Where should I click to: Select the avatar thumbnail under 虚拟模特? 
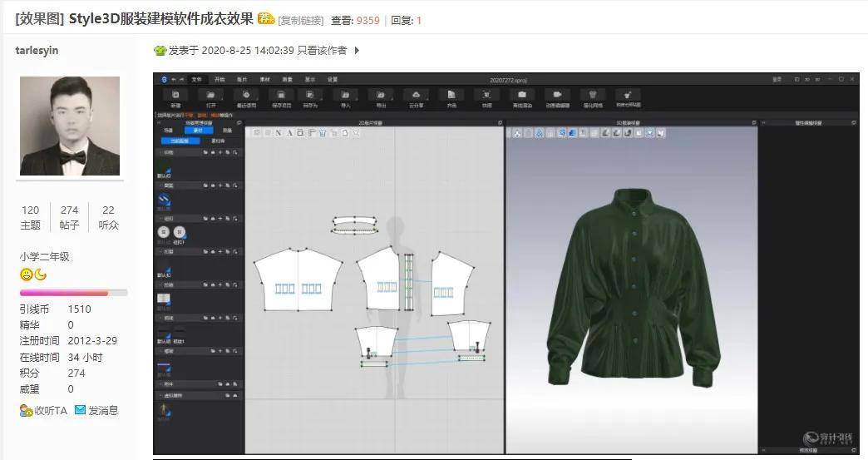(x=164, y=411)
